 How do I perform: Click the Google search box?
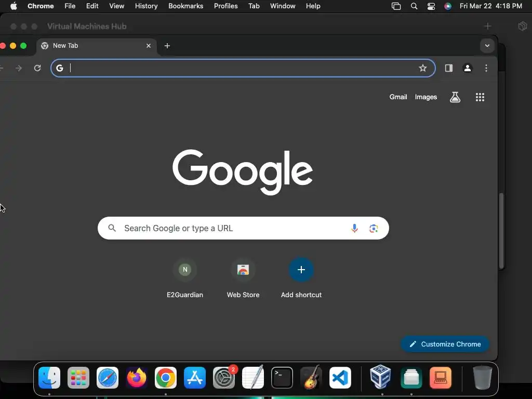click(243, 228)
